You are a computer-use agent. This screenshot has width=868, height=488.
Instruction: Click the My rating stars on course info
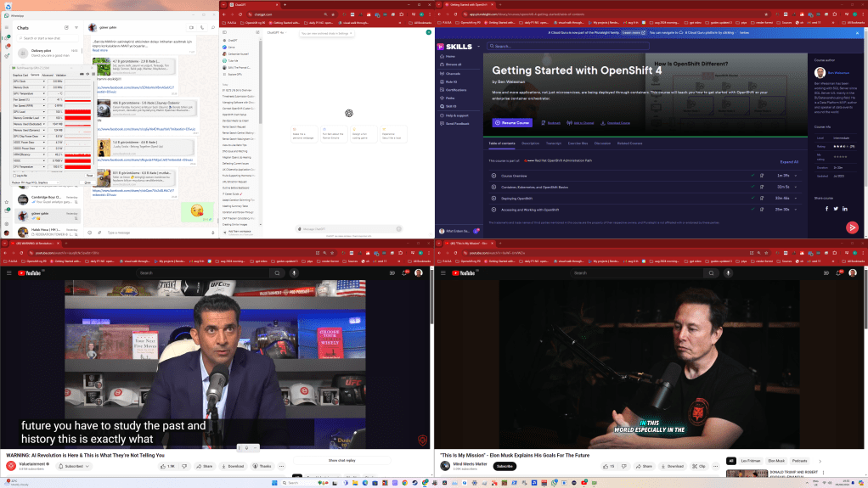pyautogui.click(x=840, y=156)
